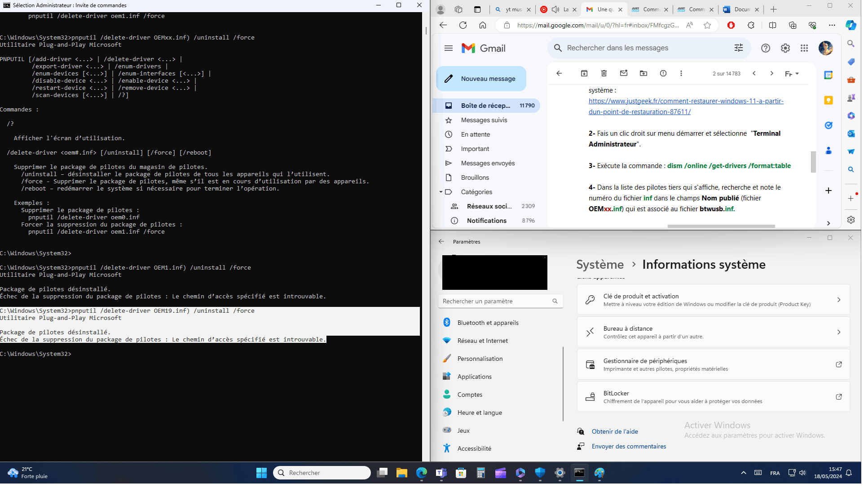Click Nouveau message compose button
This screenshot has width=868, height=488.
[x=481, y=79]
